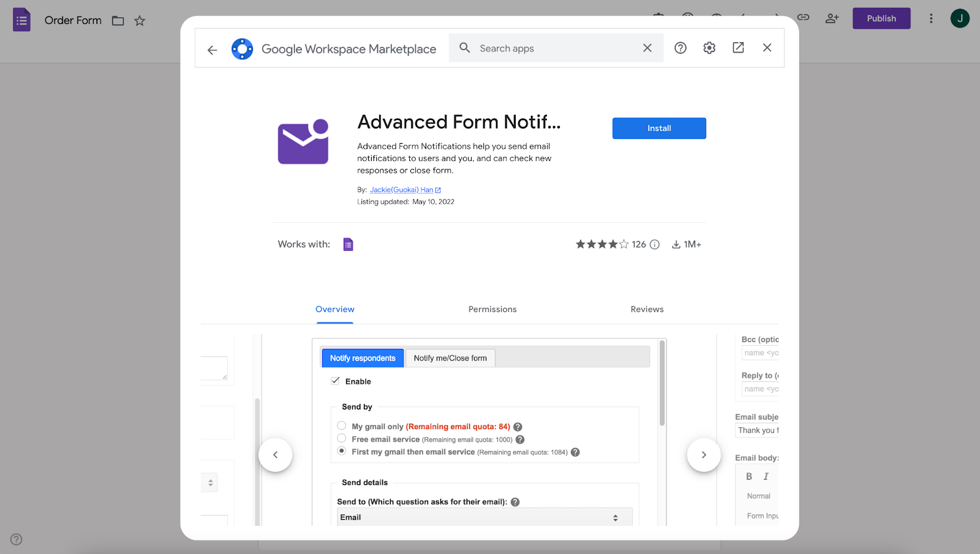This screenshot has height=554, width=980.
Task: Click the search magnifier icon
Action: pyautogui.click(x=465, y=48)
